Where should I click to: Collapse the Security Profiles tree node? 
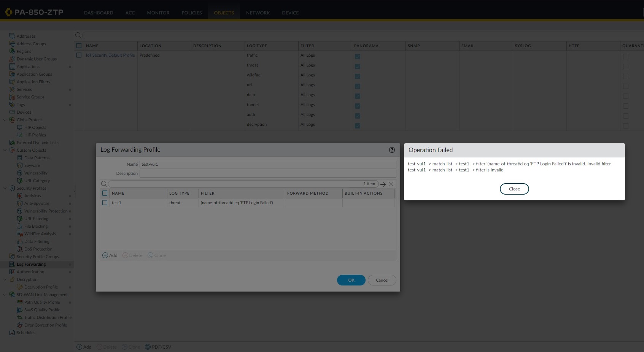5,188
